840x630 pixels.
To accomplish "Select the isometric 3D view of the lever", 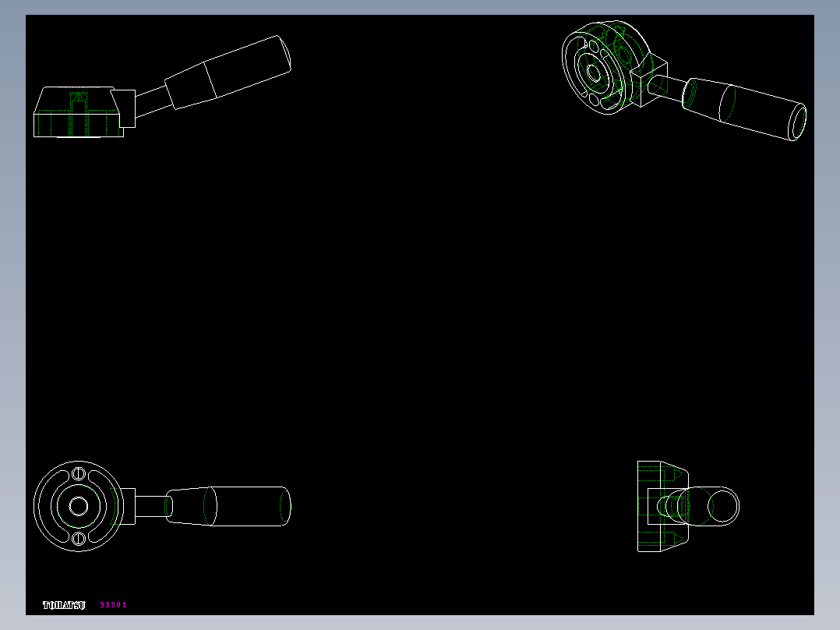I will [684, 80].
